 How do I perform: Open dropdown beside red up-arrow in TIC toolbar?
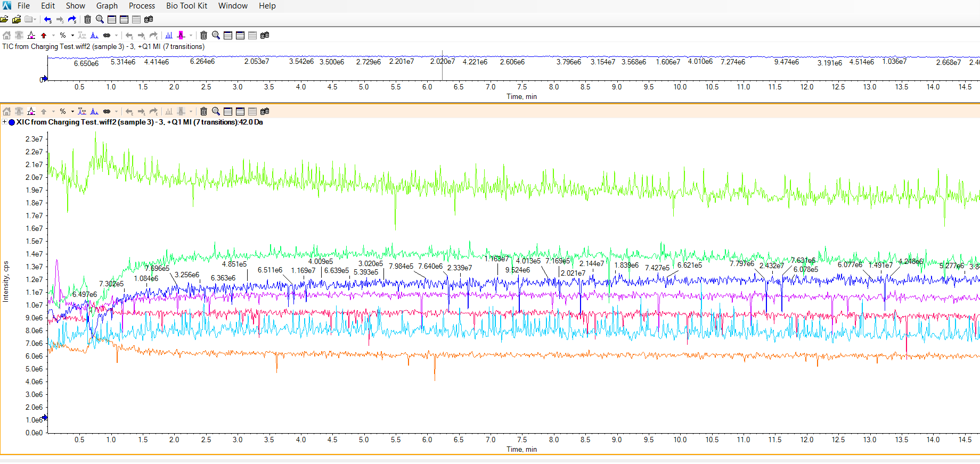pyautogui.click(x=53, y=36)
